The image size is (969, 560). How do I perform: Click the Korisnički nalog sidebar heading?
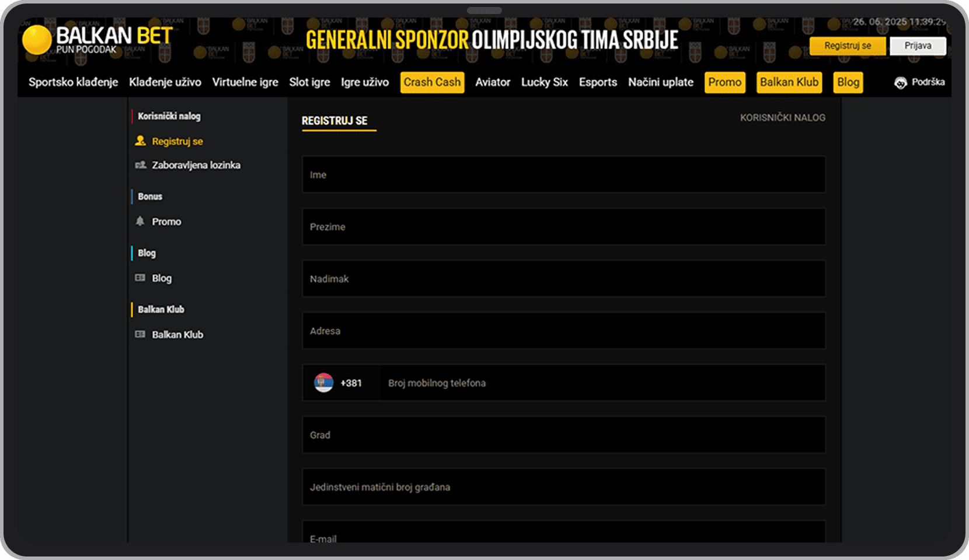pos(169,116)
